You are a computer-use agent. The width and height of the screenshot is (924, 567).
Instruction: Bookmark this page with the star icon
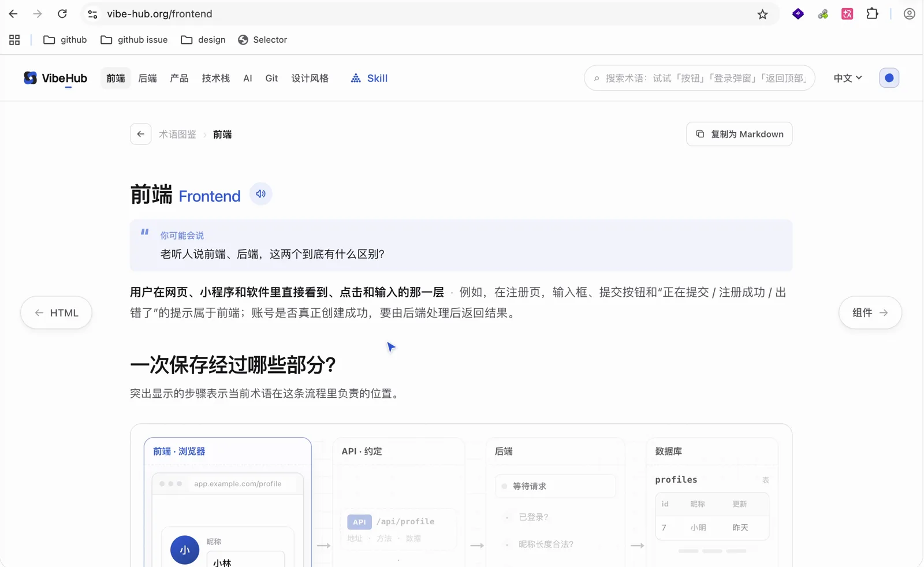pos(762,14)
